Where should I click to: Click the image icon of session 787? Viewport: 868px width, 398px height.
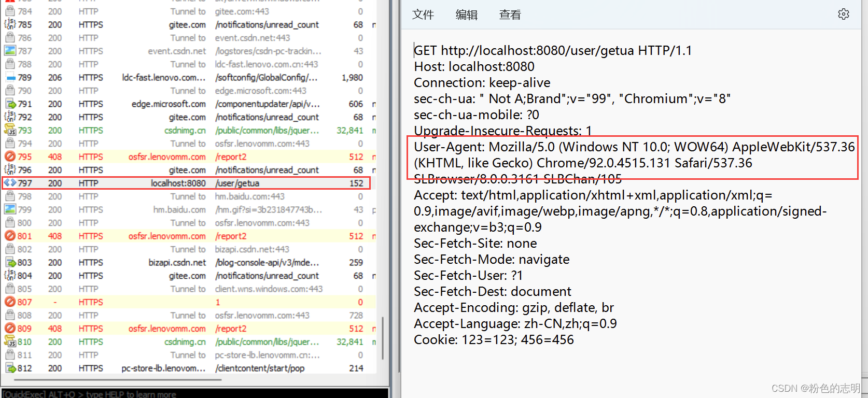tap(10, 51)
